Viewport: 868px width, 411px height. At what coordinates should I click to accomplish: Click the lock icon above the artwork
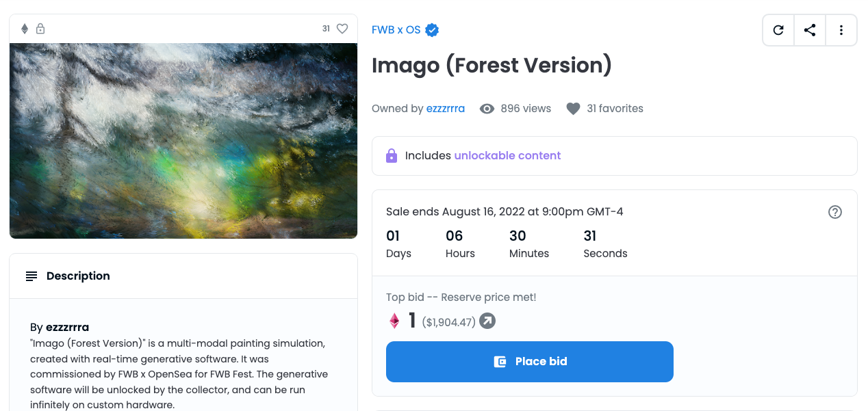click(x=40, y=29)
